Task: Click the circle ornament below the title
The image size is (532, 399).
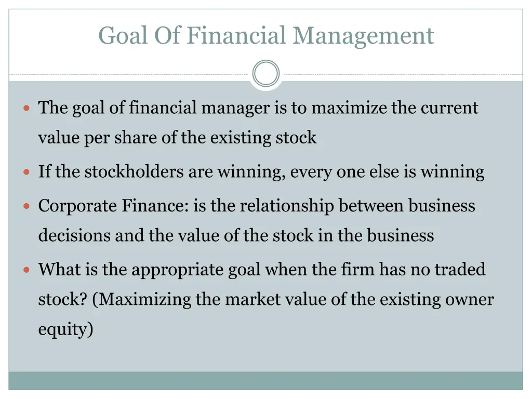Action: point(266,74)
